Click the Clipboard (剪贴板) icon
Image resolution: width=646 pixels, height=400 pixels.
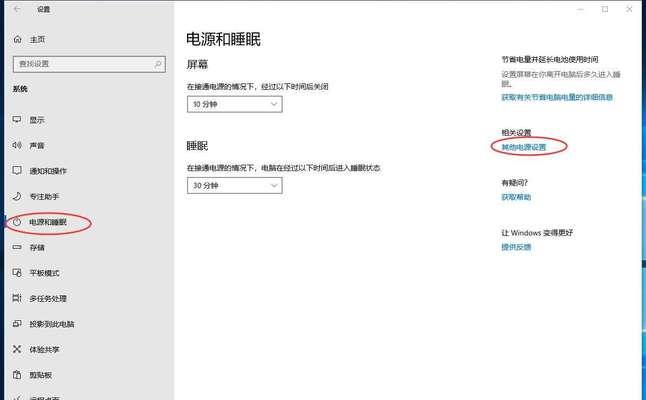click(17, 375)
